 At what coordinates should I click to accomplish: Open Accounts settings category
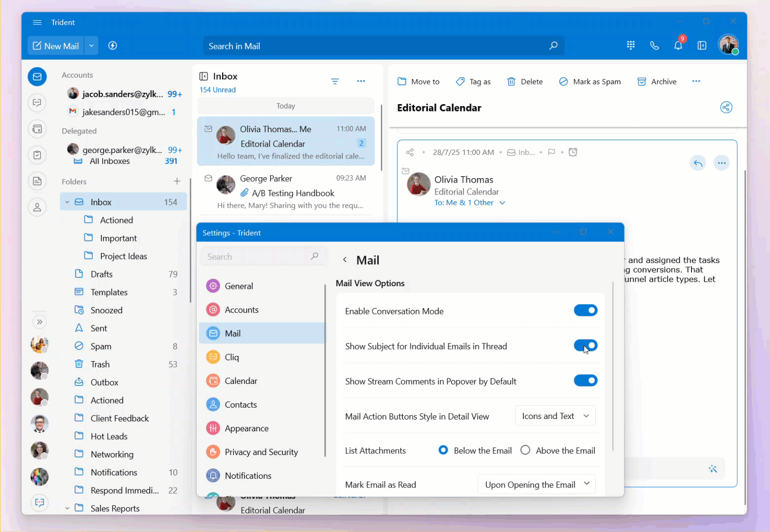tap(262, 309)
